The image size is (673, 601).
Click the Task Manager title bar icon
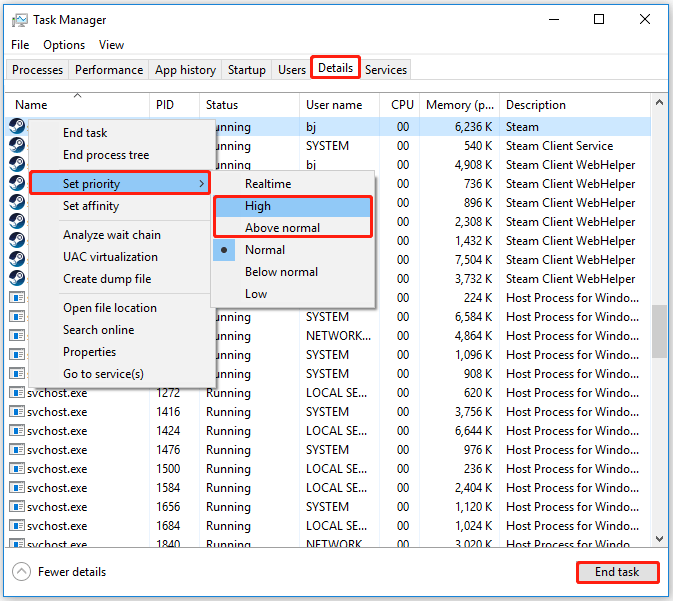point(19,20)
